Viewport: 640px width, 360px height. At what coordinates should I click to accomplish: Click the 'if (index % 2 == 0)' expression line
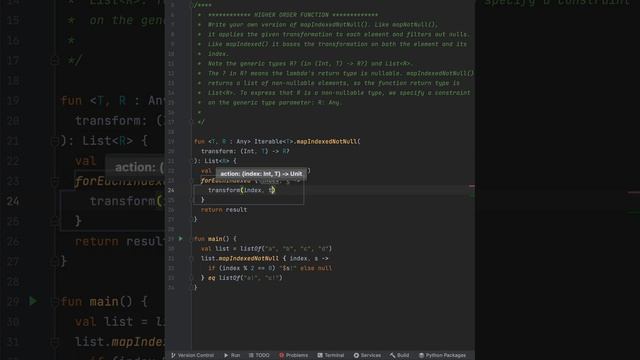click(270, 268)
